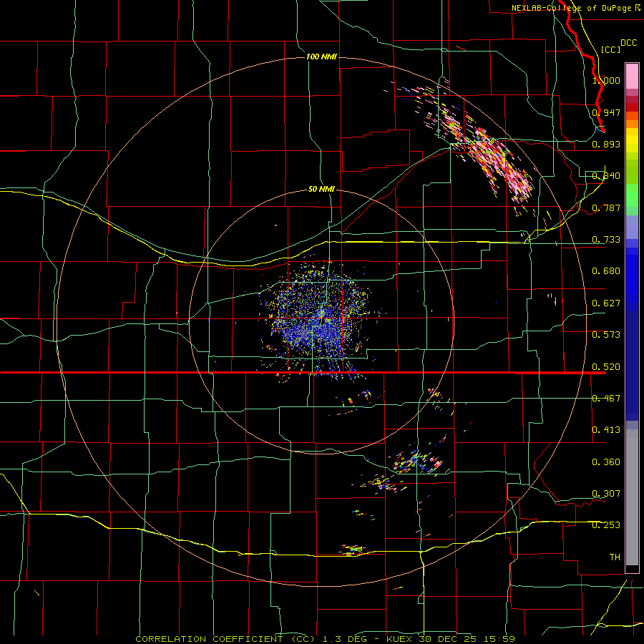The width and height of the screenshot is (644, 644).
Task: Click the 0.787 scale value
Action: (x=606, y=208)
